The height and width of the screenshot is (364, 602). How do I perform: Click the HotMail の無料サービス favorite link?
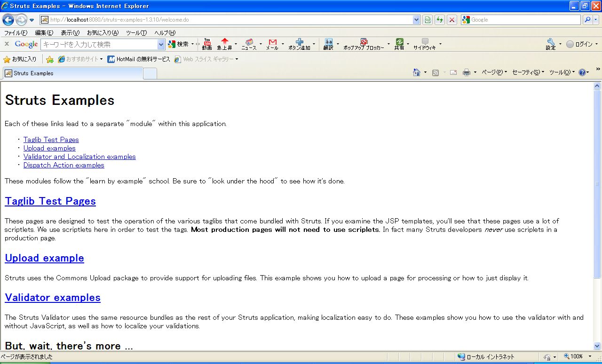(x=139, y=59)
